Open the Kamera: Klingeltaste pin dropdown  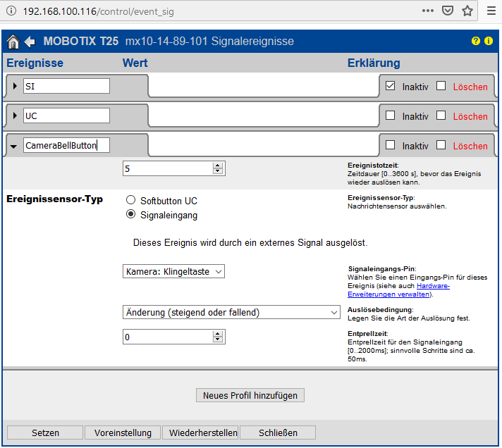[x=173, y=271]
